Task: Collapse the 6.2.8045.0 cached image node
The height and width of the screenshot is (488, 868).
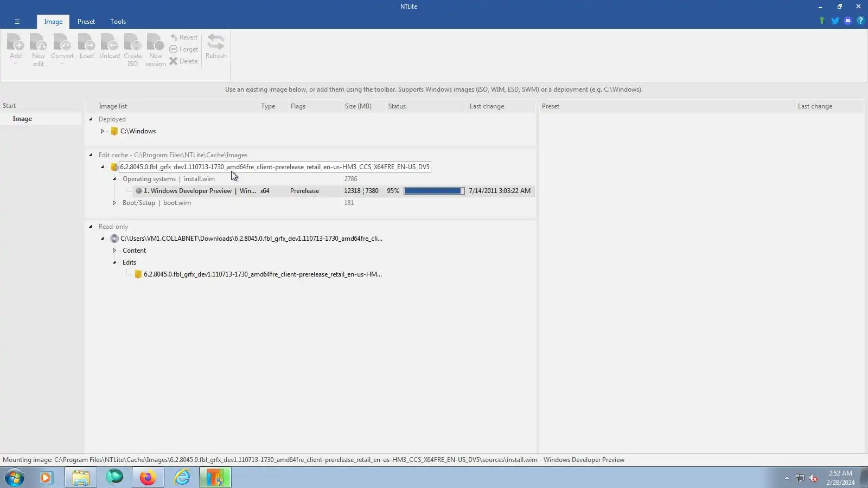Action: click(102, 167)
